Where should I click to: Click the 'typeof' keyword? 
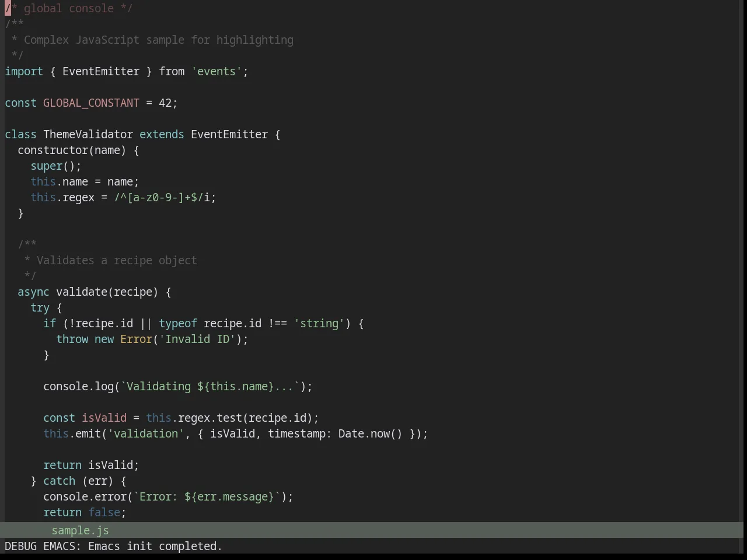point(178,323)
